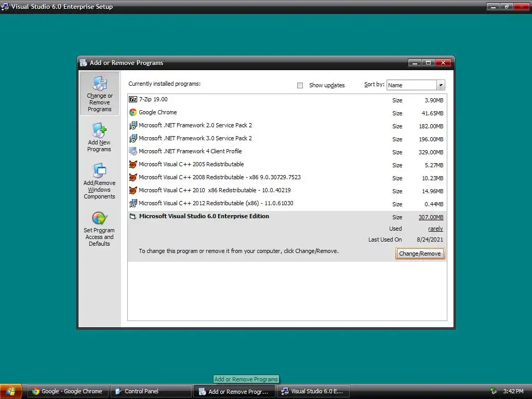Click the Google Chrome icon in list
This screenshot has height=399, width=532.
coord(133,112)
